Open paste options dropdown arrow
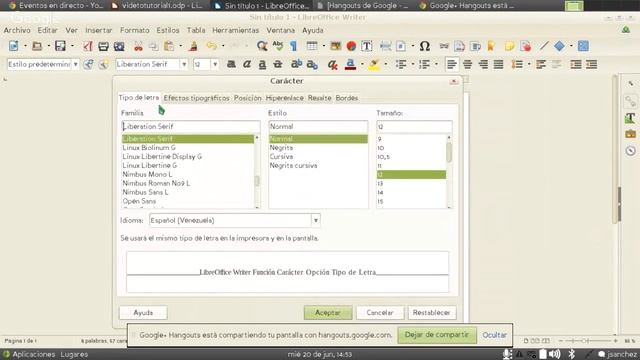The width and height of the screenshot is (640, 360). pos(180,46)
